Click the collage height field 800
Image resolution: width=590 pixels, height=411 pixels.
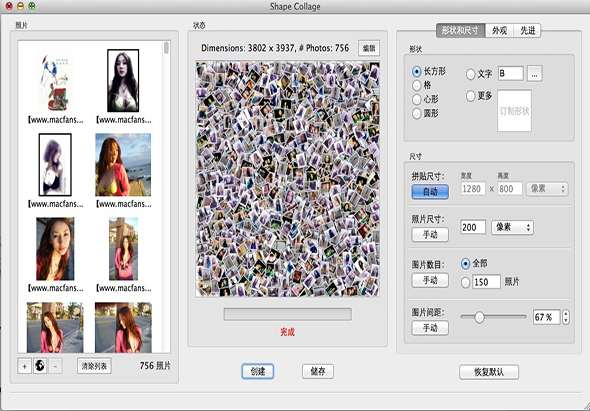pos(510,189)
